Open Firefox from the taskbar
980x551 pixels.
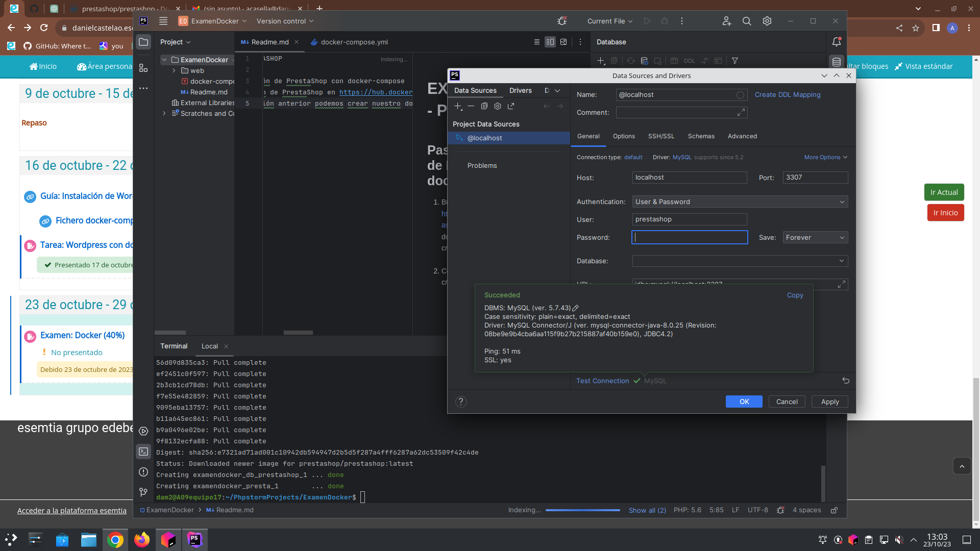point(142,540)
